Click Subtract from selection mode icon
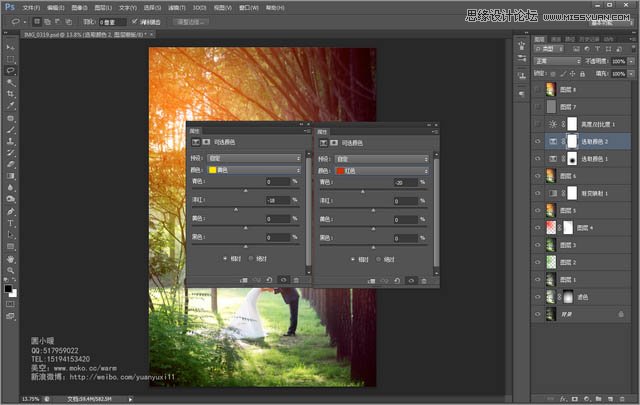 58,22
